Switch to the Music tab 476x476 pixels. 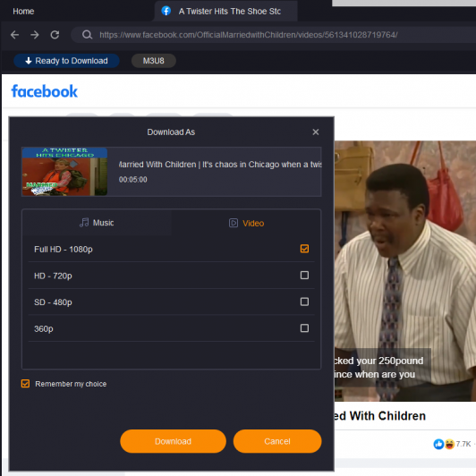click(97, 223)
